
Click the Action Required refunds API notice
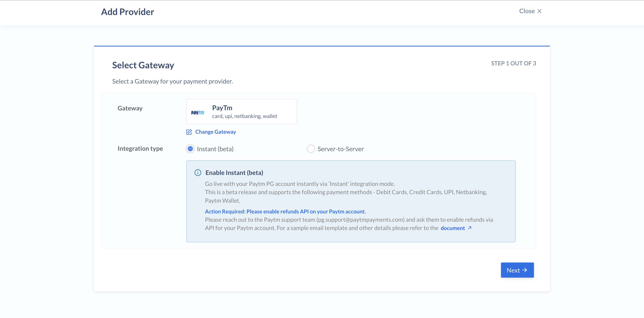tap(285, 211)
